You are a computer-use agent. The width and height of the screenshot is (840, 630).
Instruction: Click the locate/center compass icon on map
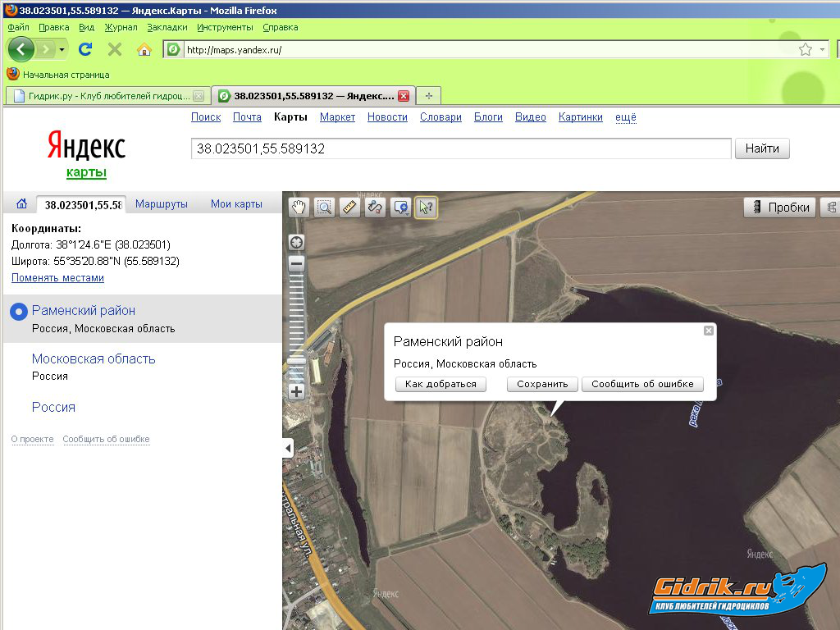tap(297, 242)
